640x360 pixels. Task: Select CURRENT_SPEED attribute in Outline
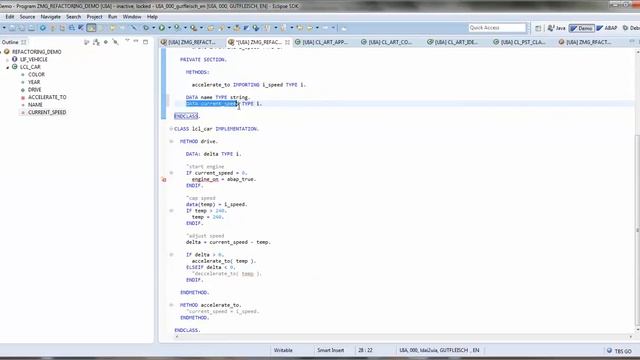(47, 112)
